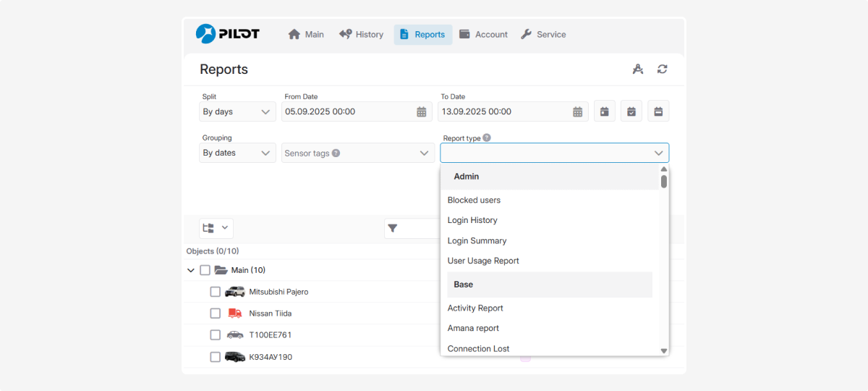
Task: Check the Mitsubishi Pajero checkbox
Action: tap(216, 292)
